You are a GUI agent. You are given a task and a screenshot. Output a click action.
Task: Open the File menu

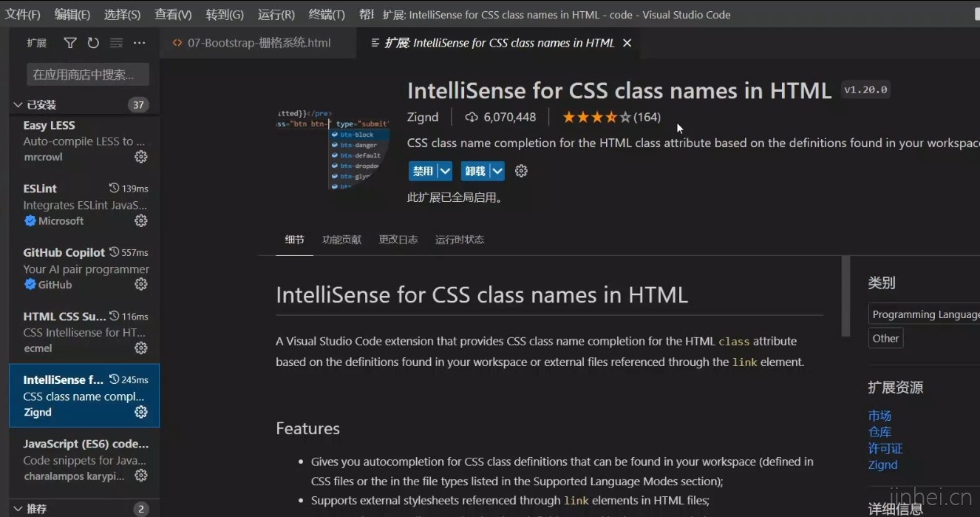[23, 14]
